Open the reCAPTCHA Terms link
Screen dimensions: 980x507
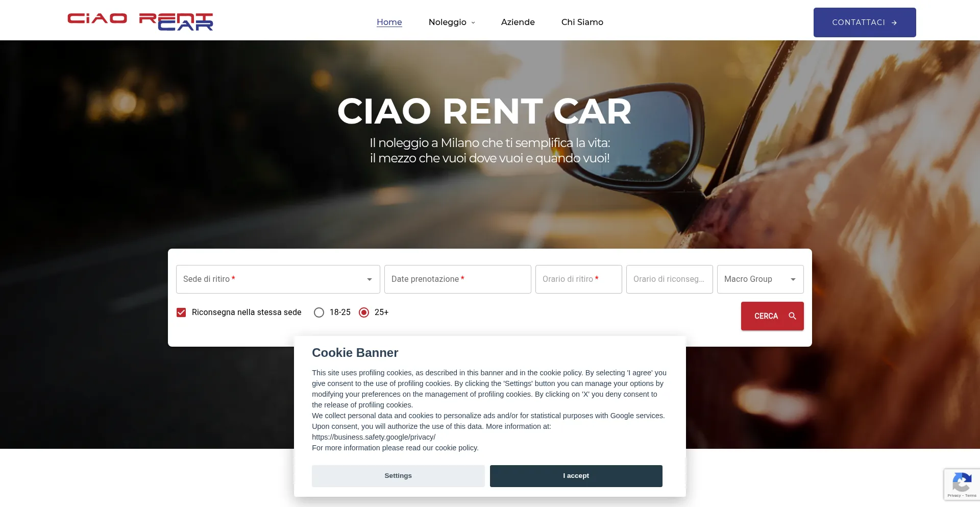(971, 496)
